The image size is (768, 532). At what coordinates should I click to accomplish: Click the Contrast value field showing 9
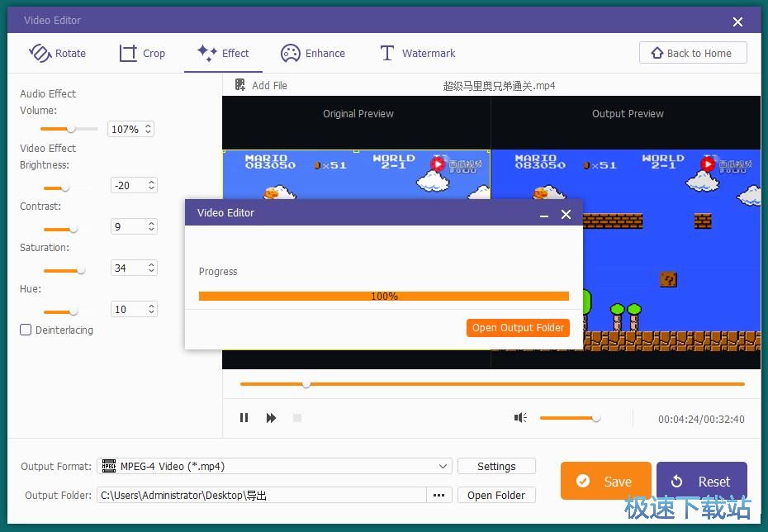coord(134,226)
